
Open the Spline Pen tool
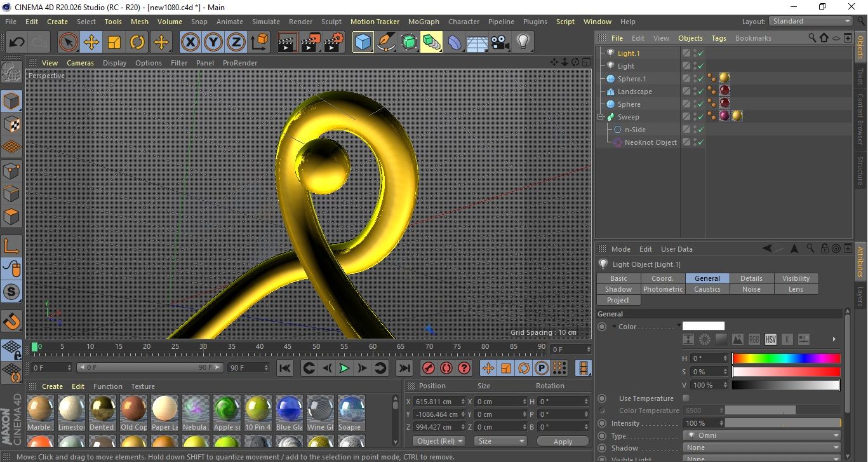[x=386, y=43]
